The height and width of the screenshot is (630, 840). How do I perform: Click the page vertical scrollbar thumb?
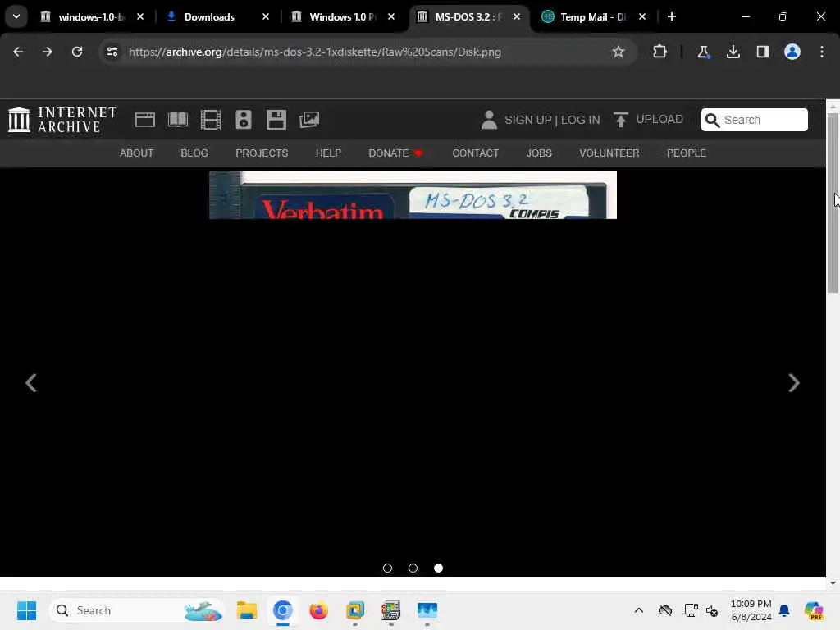tap(833, 203)
